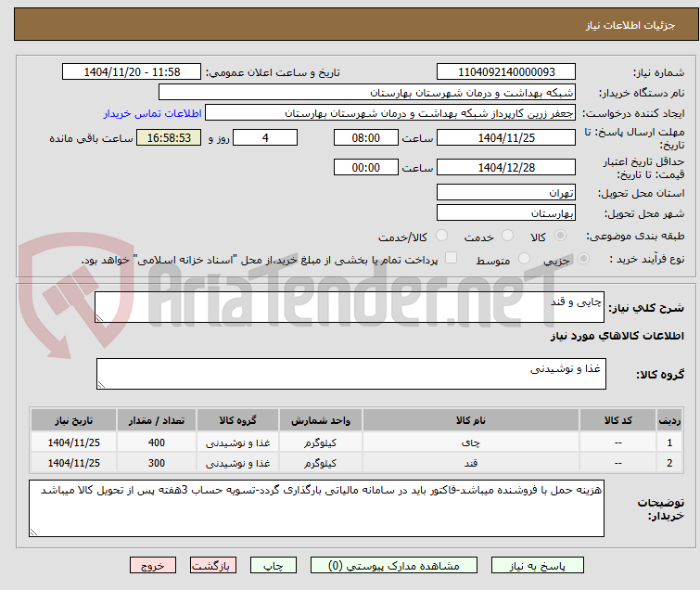Click the غذا و نوشیدنی cell in چای row
Viewport: 700px width, 590px height.
(237, 442)
